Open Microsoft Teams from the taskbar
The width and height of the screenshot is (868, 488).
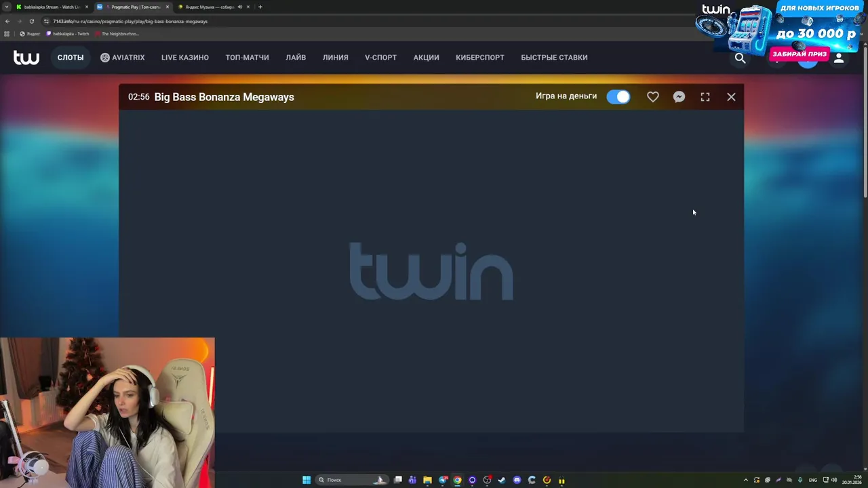[x=412, y=480]
